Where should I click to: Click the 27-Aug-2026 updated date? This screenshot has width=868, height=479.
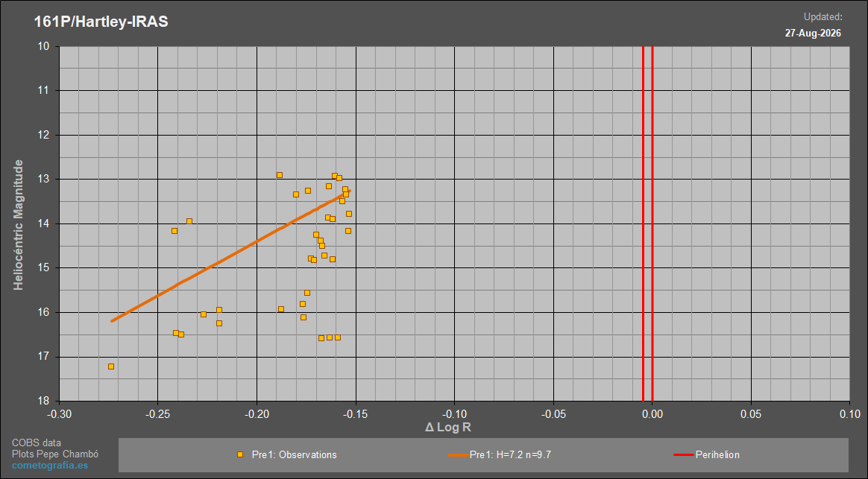pyautogui.click(x=813, y=34)
